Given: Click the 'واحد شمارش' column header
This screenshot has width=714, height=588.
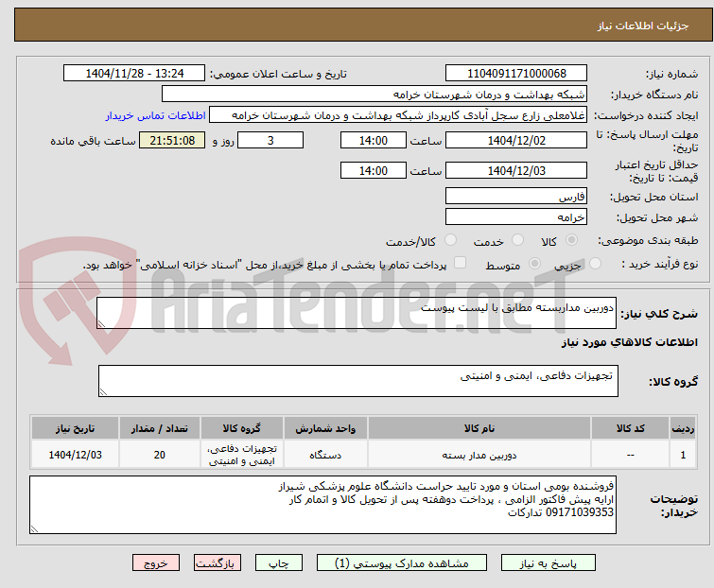Looking at the screenshot, I should click(325, 428).
